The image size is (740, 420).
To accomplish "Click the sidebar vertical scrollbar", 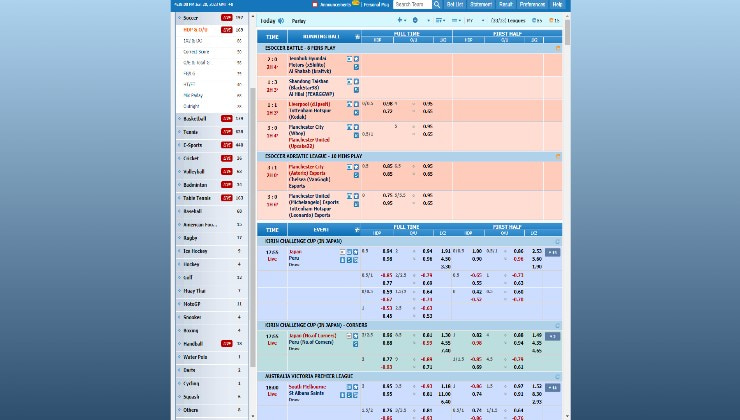I will click(252, 227).
